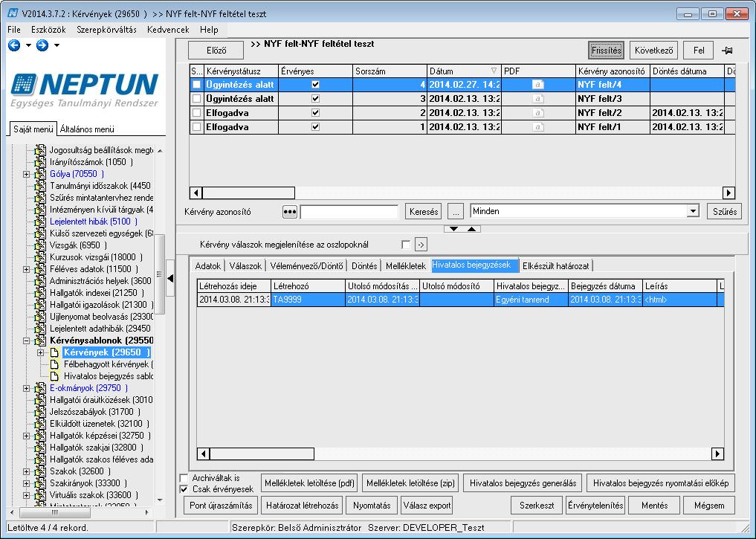Enable Kérvény válaszok megjelenítése az oszlopoknál checkbox

406,245
